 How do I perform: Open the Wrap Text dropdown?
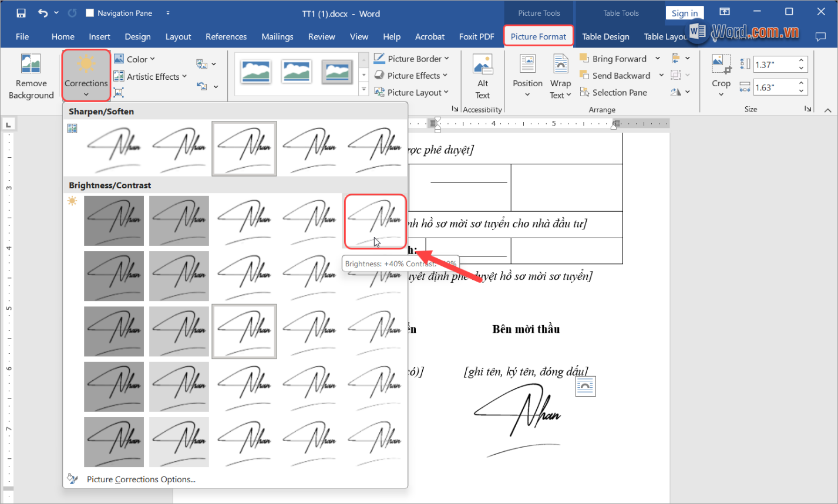tap(560, 77)
